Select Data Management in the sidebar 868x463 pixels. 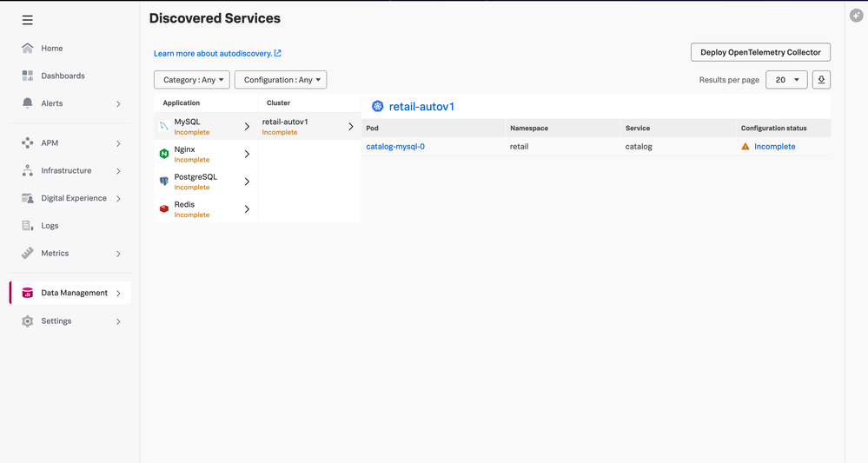74,294
